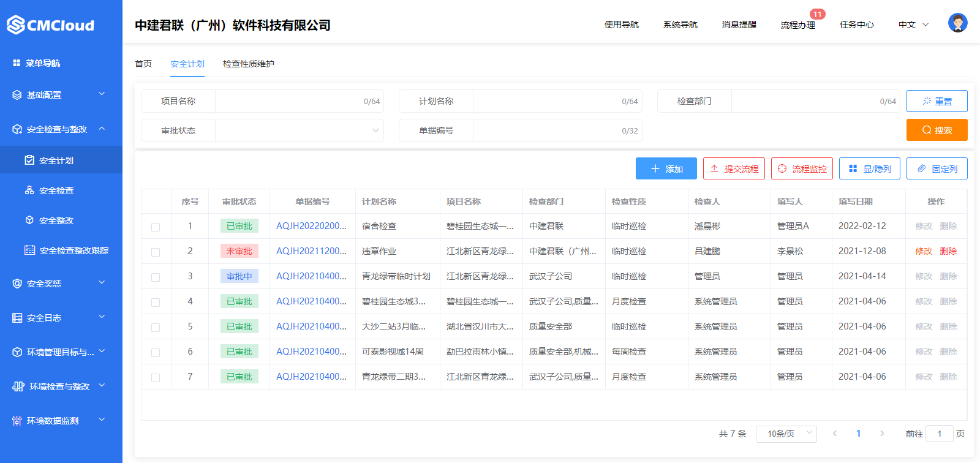This screenshot has height=463, width=980.
Task: Open document link AQJH20211200 in row 2
Action: click(311, 251)
